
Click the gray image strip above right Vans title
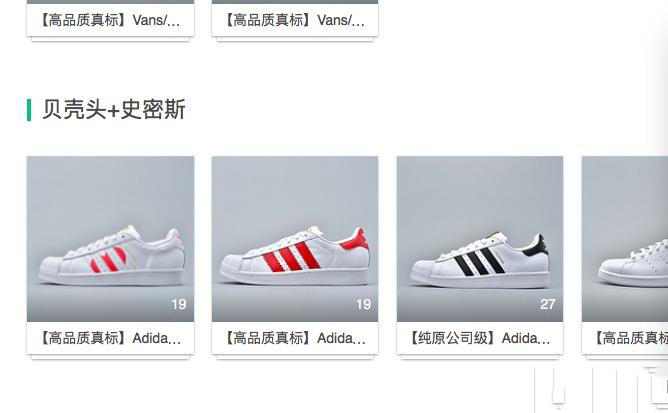coord(295,2)
